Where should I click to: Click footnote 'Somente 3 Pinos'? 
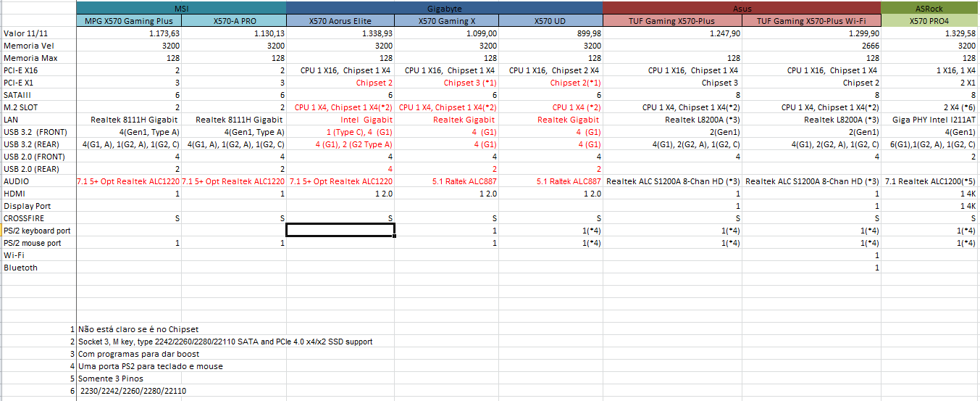pos(110,379)
